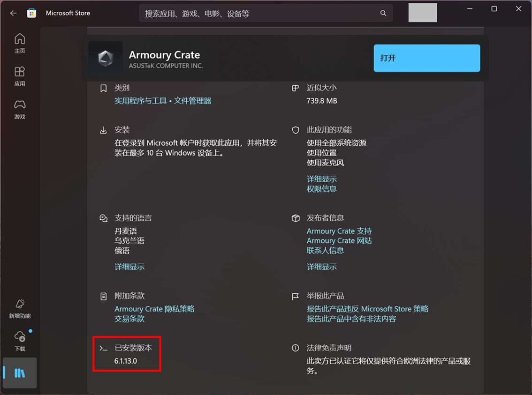
Task: Focus the 搜索应用、游戏、电影、设备等 search box
Action: (266, 13)
